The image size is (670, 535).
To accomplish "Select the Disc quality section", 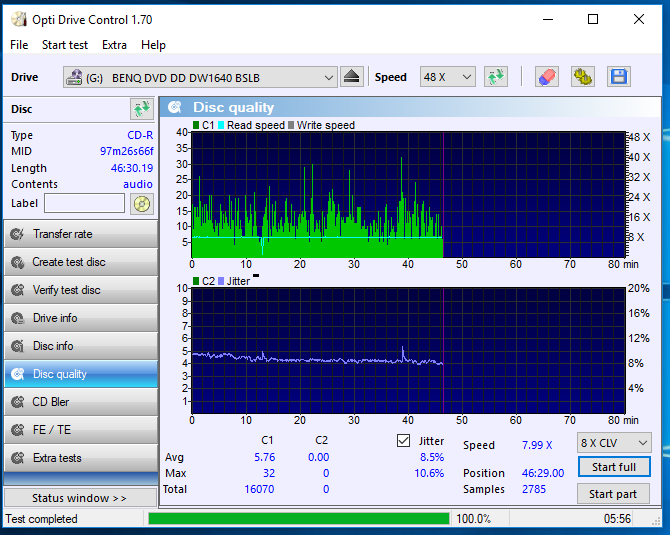I will tap(81, 374).
